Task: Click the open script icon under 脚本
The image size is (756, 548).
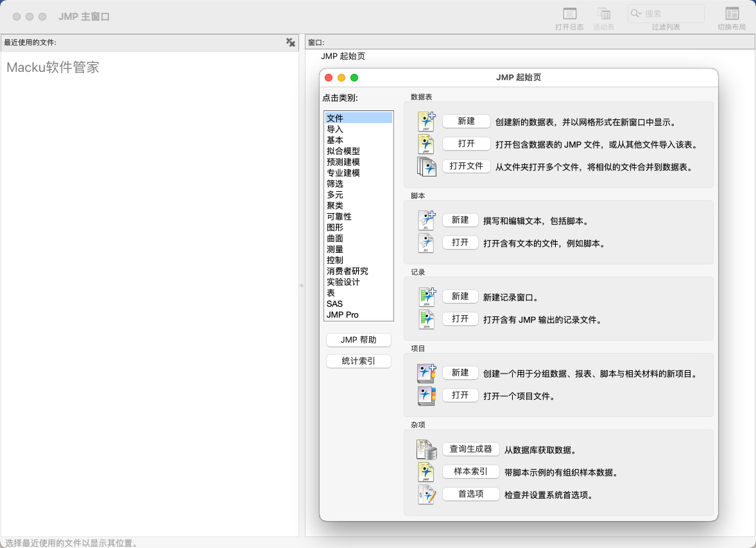Action: pyautogui.click(x=426, y=243)
